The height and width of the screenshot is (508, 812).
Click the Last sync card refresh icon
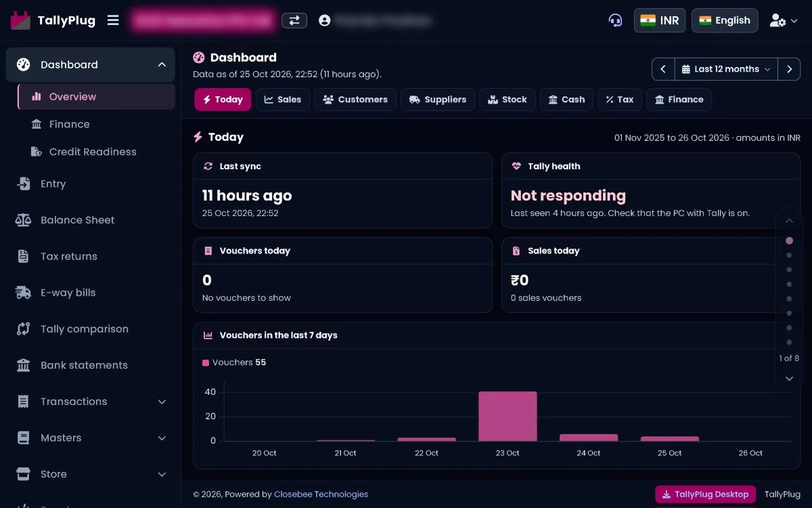(208, 166)
